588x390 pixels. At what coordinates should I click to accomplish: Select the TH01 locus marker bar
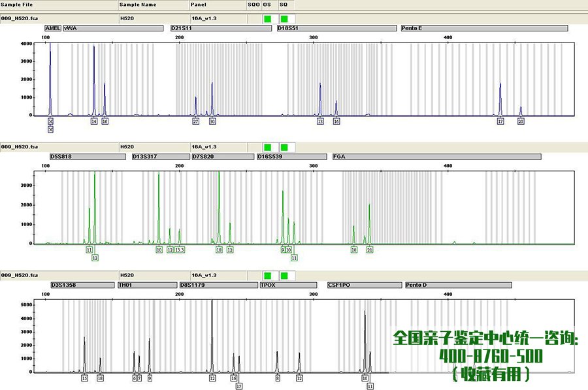coord(148,285)
